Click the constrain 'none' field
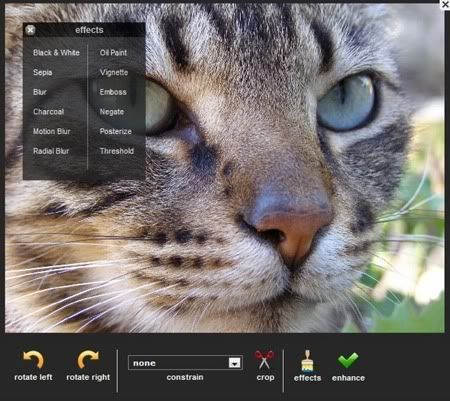This screenshot has width=450, height=401. pos(185,363)
